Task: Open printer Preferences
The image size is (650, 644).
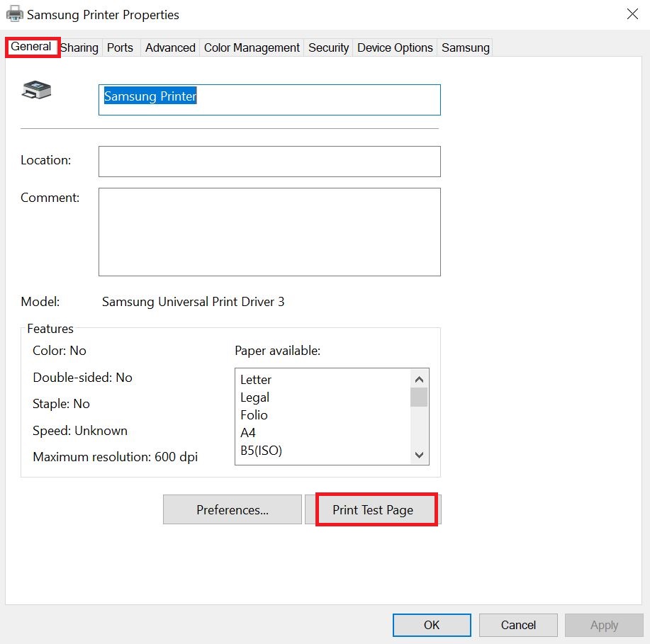Action: click(232, 509)
